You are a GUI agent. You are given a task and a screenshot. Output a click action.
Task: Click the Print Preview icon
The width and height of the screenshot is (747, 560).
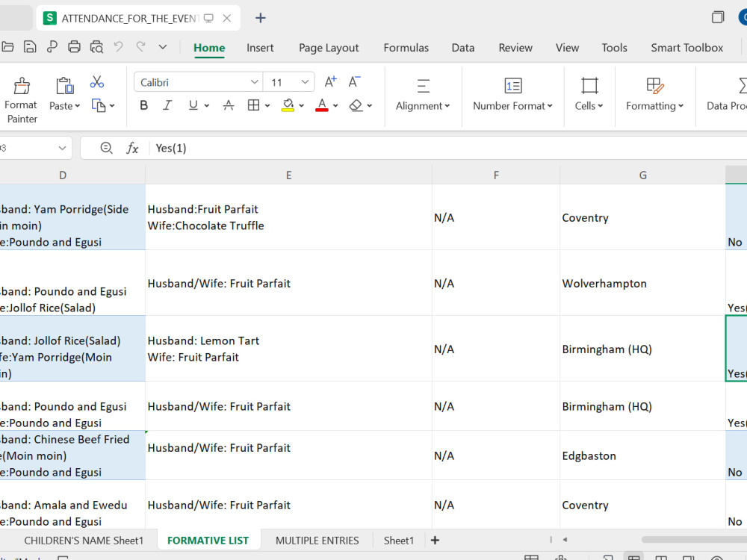[x=96, y=46]
